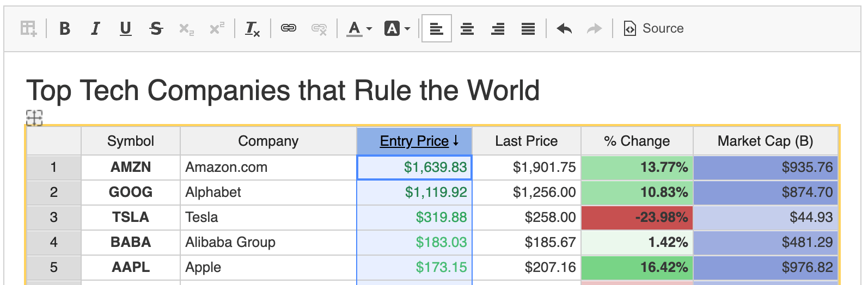Screen dimensions: 868x285
Task: Select Align Left
Action: [x=437, y=28]
